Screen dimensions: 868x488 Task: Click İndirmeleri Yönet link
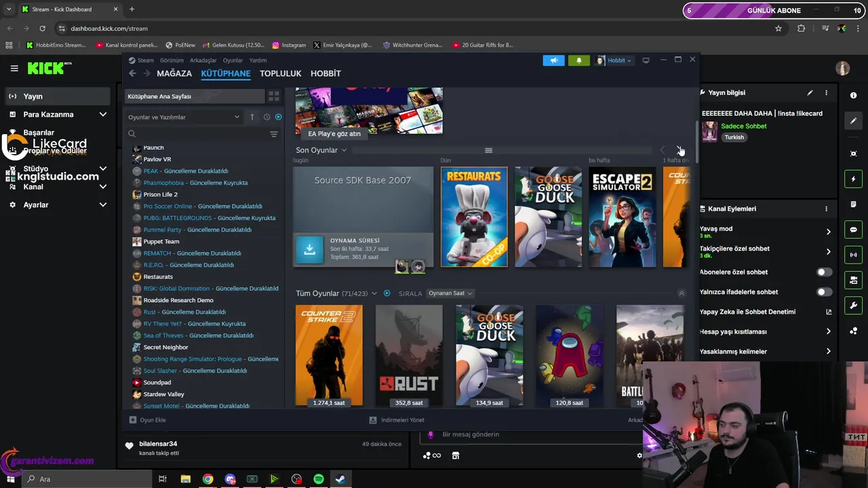[x=397, y=420]
